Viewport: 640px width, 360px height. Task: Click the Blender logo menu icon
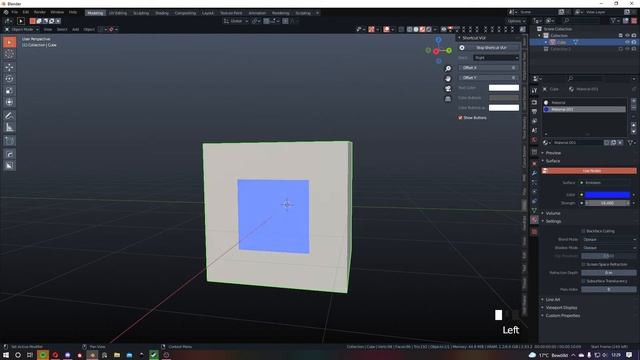tap(6, 13)
